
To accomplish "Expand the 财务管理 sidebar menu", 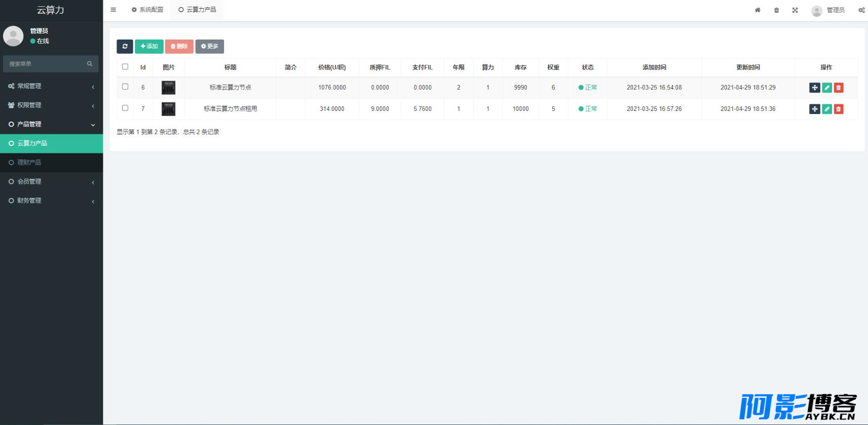I will click(x=51, y=201).
